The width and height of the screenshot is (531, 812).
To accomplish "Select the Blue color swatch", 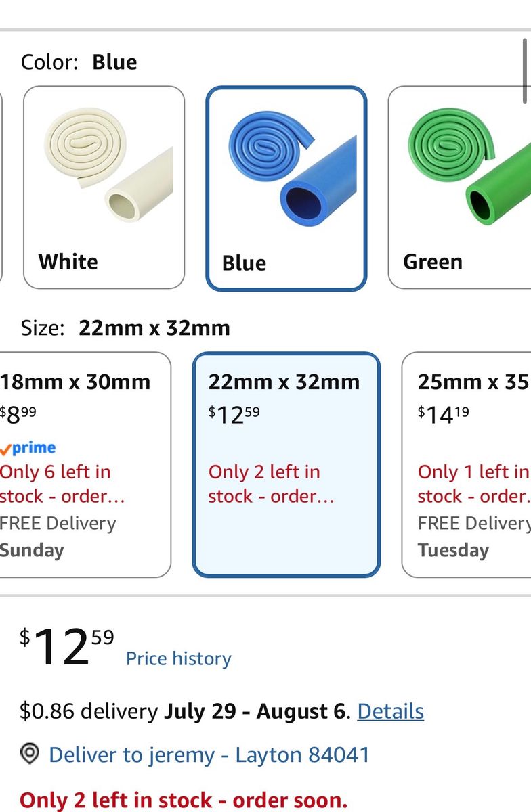I will point(286,188).
